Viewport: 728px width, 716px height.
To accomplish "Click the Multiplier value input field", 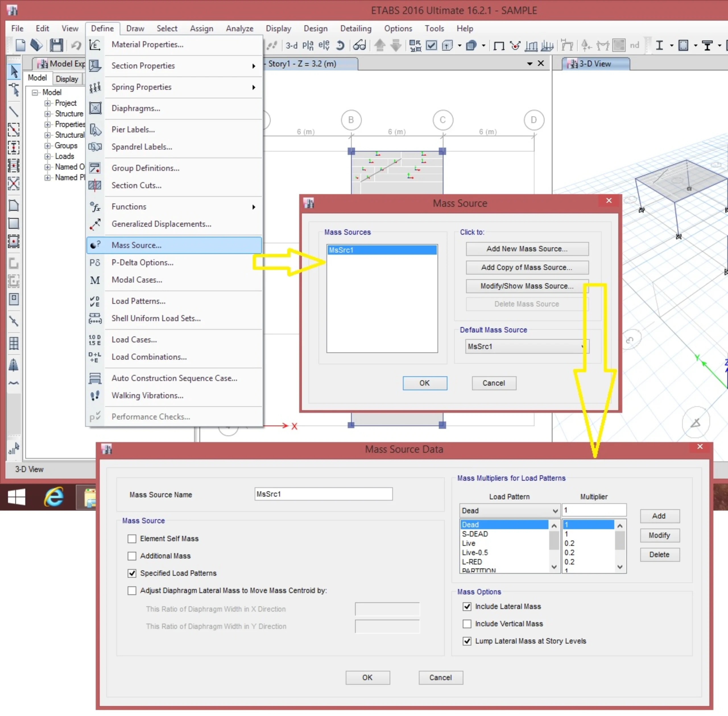I will (594, 510).
